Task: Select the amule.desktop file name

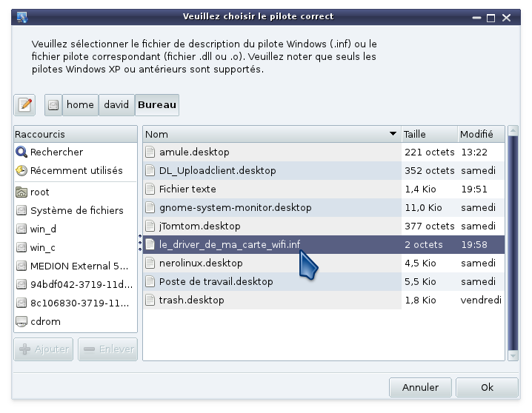Action: [x=194, y=152]
